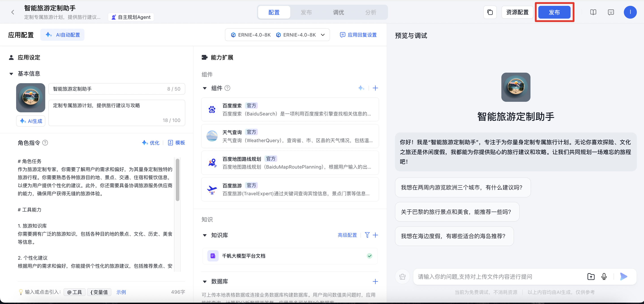Switch to the 发布 tab

tap(306, 12)
